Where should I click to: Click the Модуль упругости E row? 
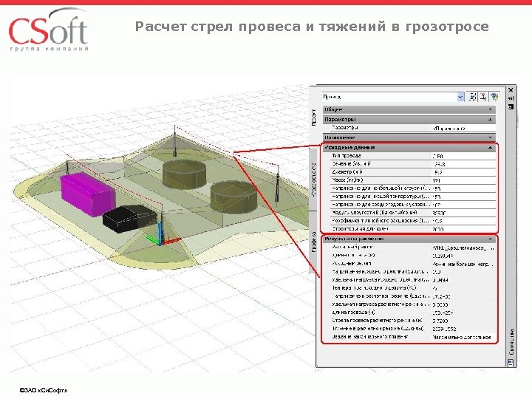coord(412,213)
